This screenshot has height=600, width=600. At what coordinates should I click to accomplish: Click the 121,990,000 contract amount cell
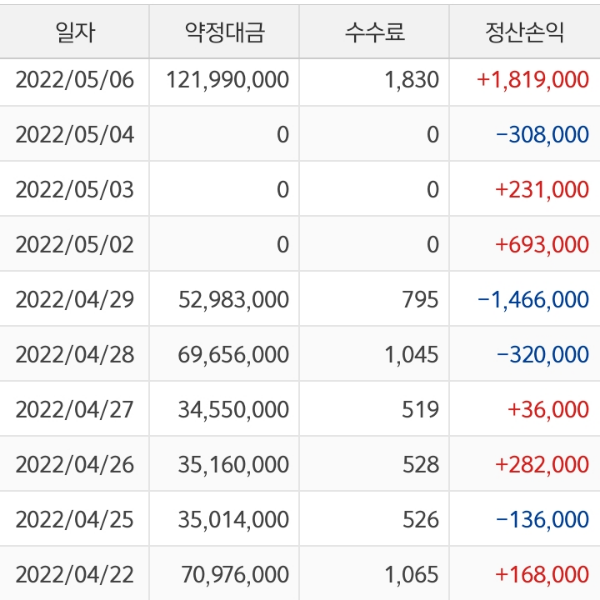(x=225, y=80)
